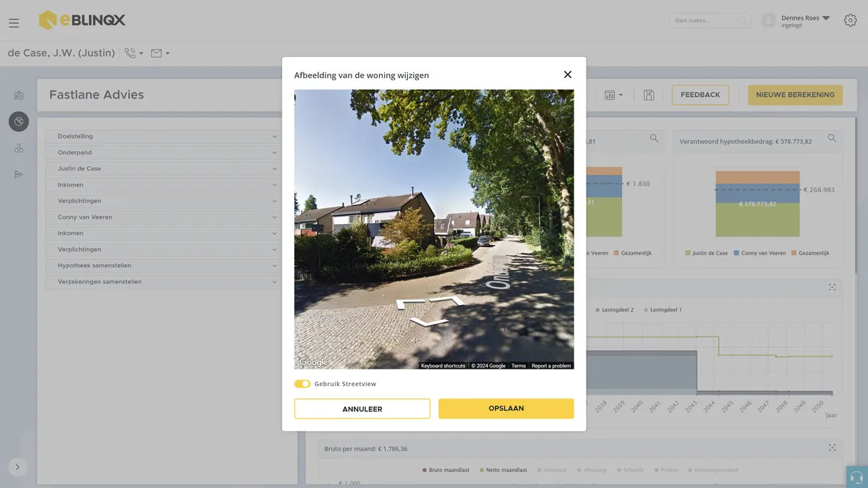Expand the Leningdeel chart to fullscreen
The image size is (868, 488).
click(832, 287)
